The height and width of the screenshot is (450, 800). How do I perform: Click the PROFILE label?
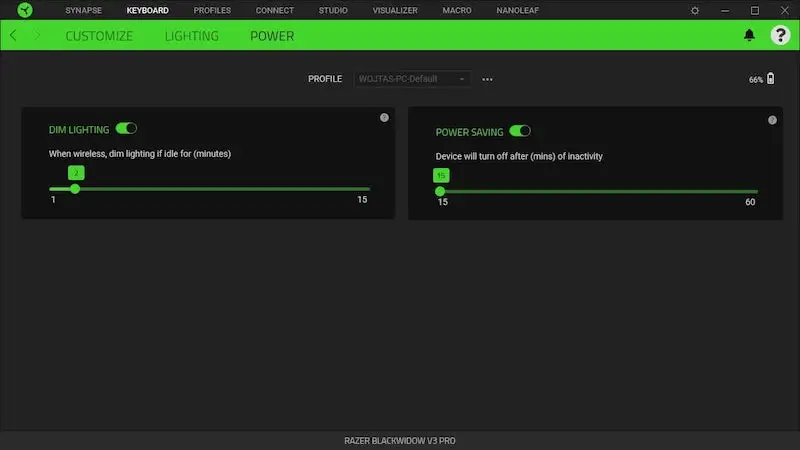(x=325, y=79)
